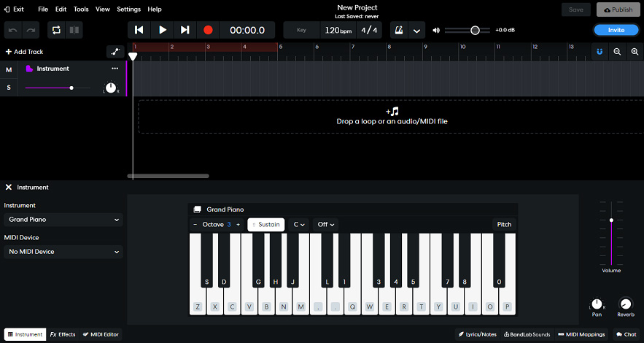Click the Grand Piano keyboard icon
This screenshot has width=644, height=343.
pyautogui.click(x=197, y=209)
